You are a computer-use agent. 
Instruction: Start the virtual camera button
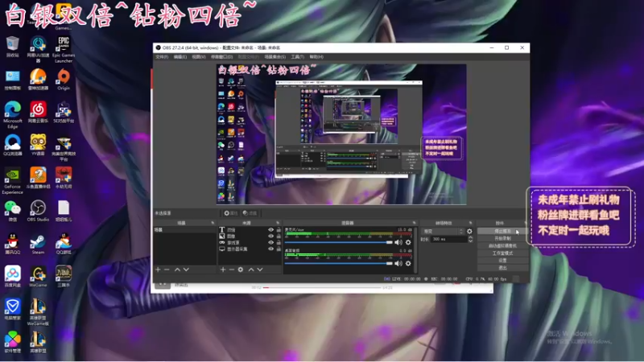(x=502, y=246)
